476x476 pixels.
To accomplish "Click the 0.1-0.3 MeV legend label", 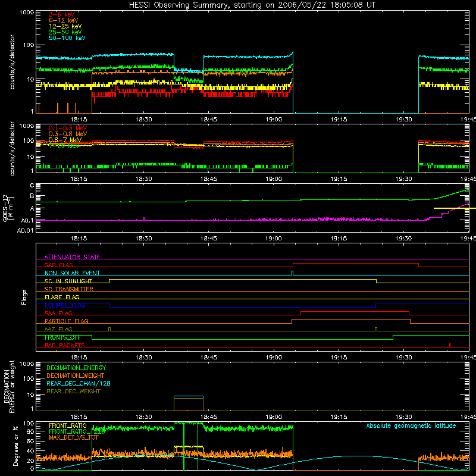I will [x=68, y=128].
